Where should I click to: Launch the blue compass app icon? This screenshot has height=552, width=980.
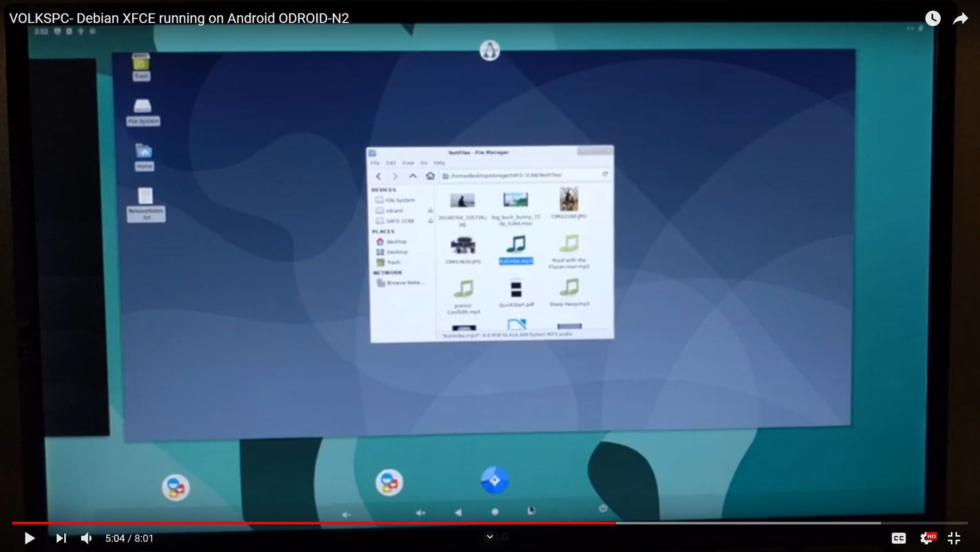pos(494,480)
